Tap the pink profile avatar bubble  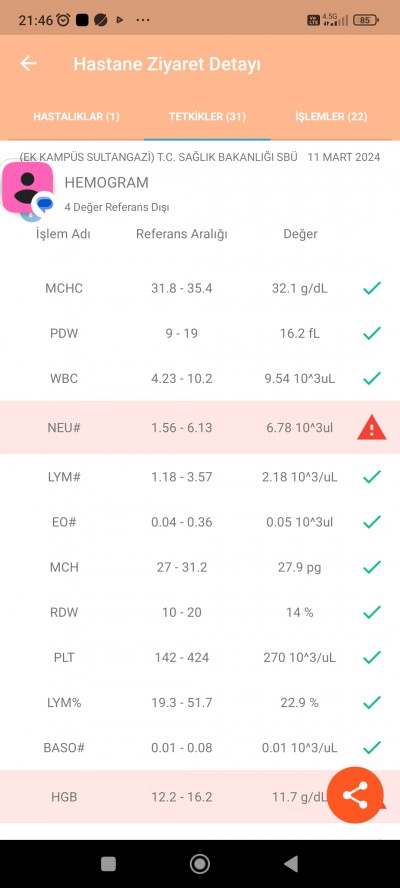coord(28,187)
